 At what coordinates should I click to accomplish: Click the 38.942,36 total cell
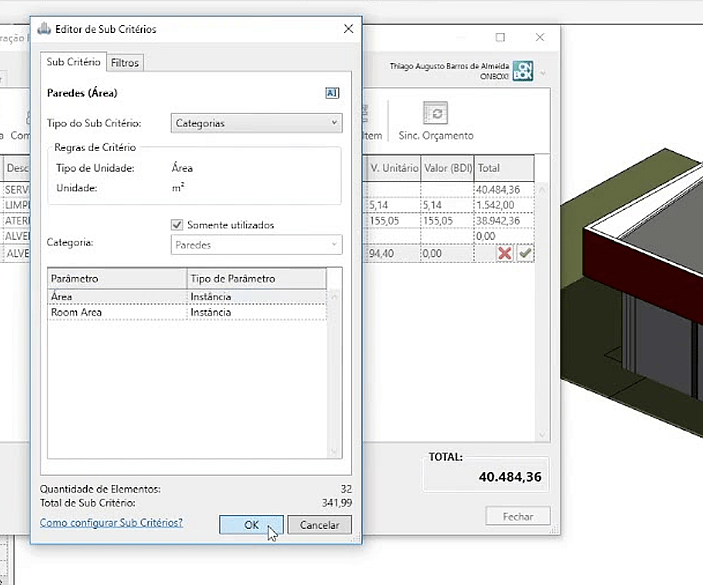pyautogui.click(x=504, y=221)
